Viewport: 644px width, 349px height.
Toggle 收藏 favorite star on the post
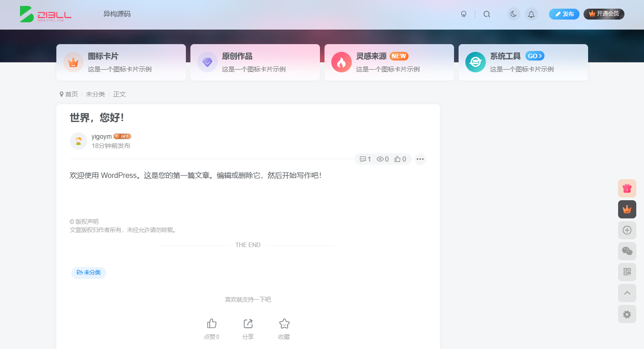(284, 324)
